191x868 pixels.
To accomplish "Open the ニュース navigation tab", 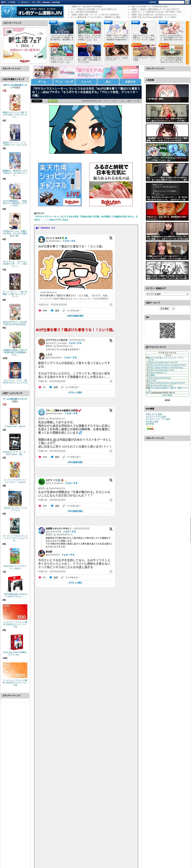I will [x=86, y=82].
